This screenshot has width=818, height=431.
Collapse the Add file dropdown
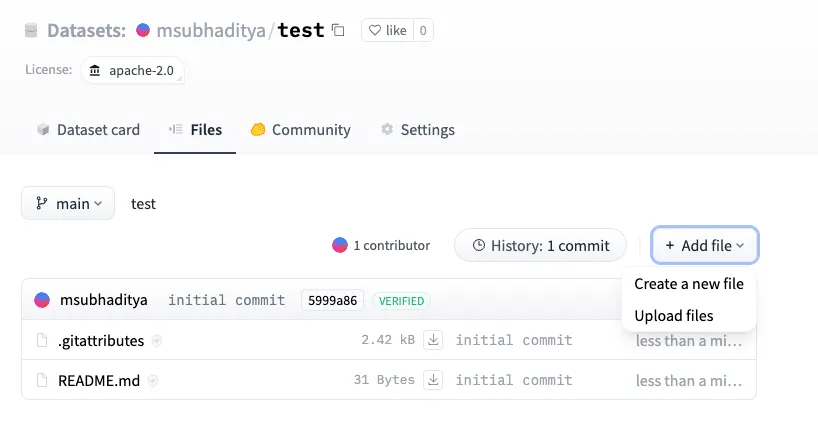coord(704,245)
